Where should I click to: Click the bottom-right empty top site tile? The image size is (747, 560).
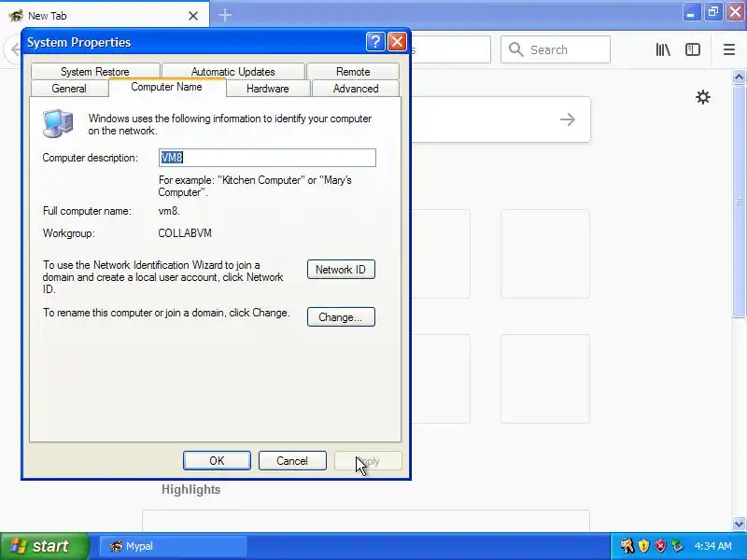click(545, 379)
